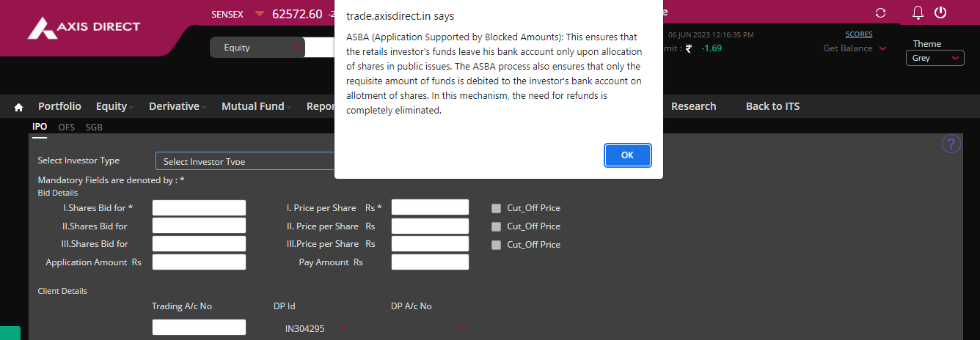
Task: Click the home icon in navigation bar
Action: (19, 107)
